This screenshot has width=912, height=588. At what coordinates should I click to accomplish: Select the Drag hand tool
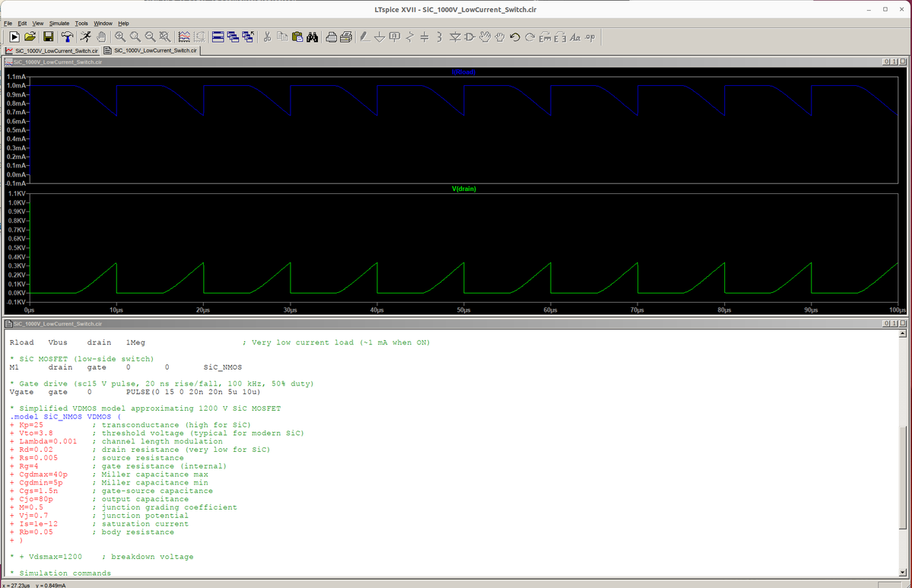tap(500, 37)
